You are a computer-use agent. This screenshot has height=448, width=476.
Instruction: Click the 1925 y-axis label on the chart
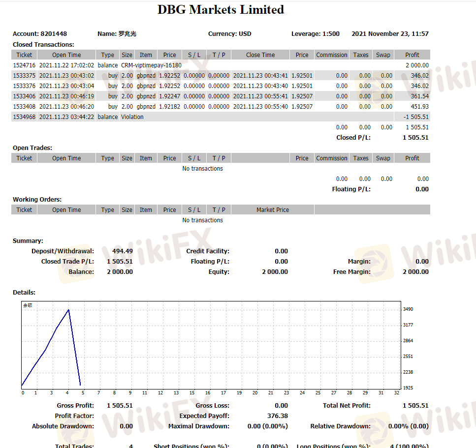coord(408,388)
